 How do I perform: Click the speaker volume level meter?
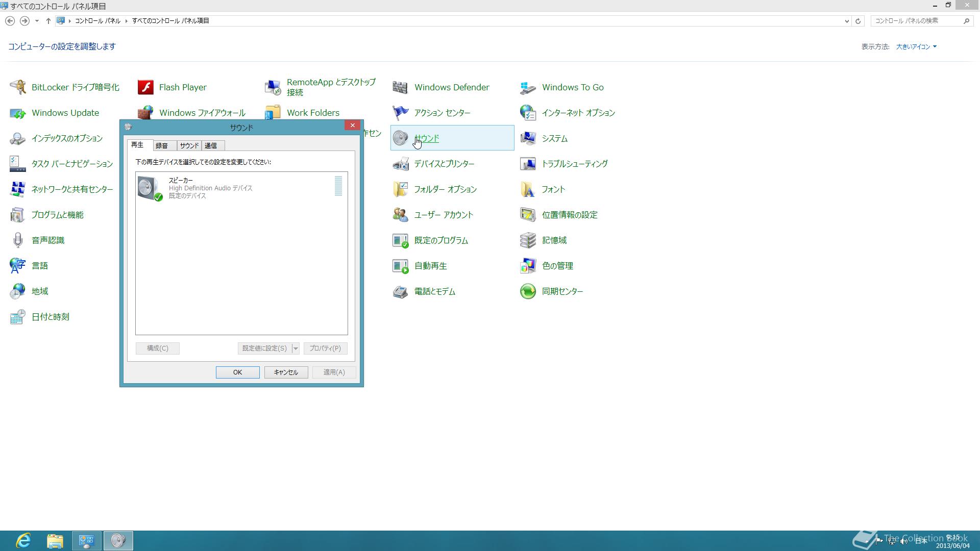tap(338, 186)
